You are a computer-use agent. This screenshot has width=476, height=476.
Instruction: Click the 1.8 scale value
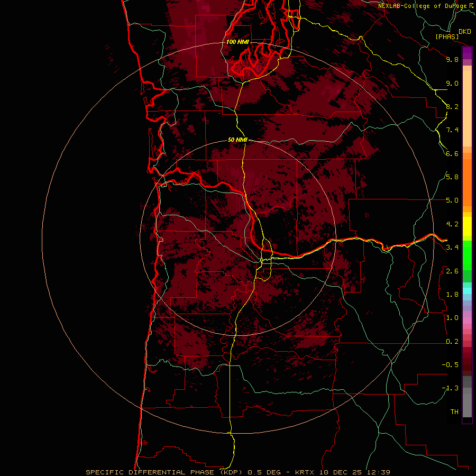(x=452, y=295)
